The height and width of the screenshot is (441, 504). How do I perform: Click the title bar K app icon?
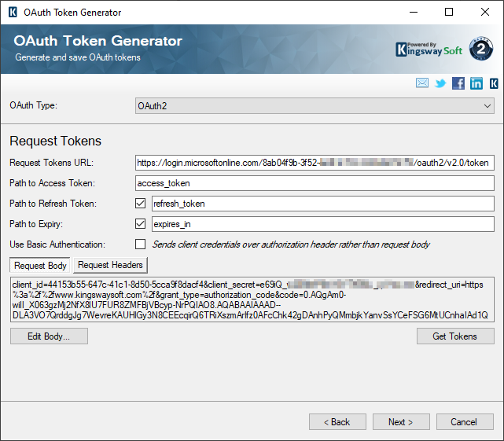13,13
